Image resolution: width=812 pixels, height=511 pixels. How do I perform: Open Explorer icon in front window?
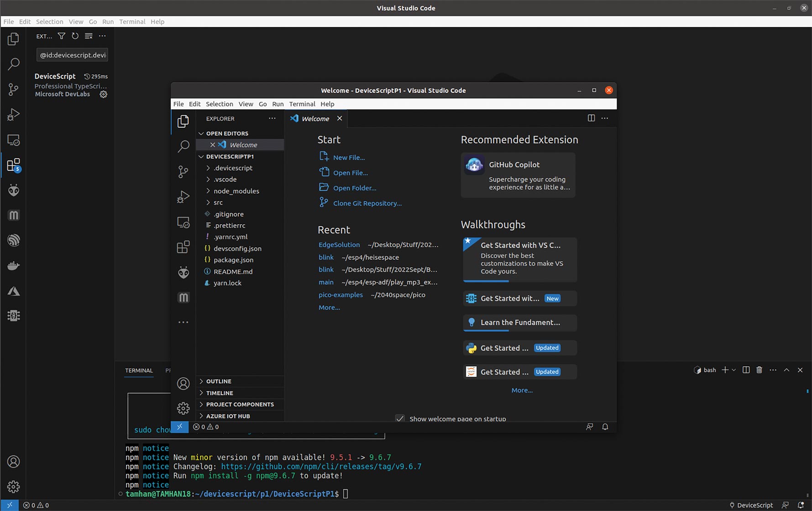coord(183,121)
